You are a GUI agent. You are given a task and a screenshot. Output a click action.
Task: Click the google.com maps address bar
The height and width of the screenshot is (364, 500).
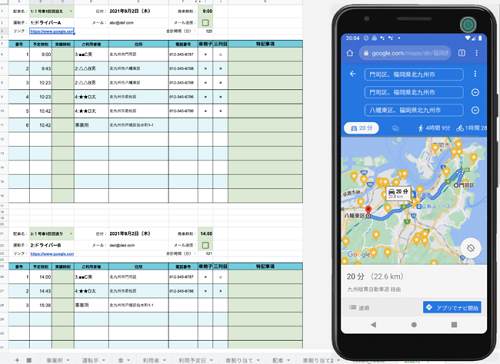(x=405, y=53)
